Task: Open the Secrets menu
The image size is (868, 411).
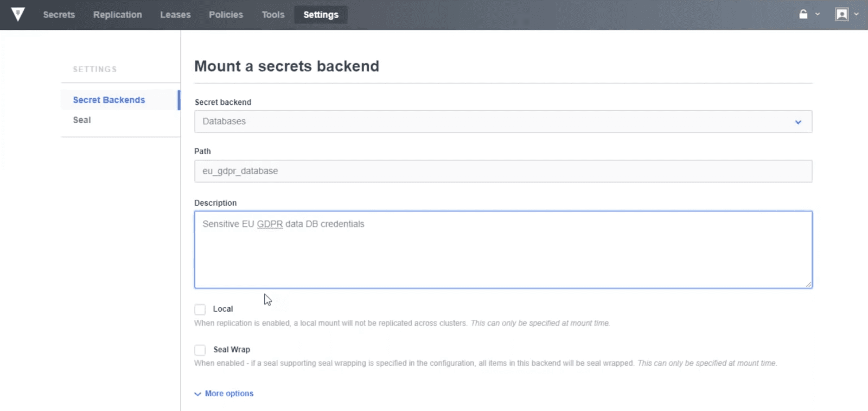Action: pyautogui.click(x=59, y=15)
